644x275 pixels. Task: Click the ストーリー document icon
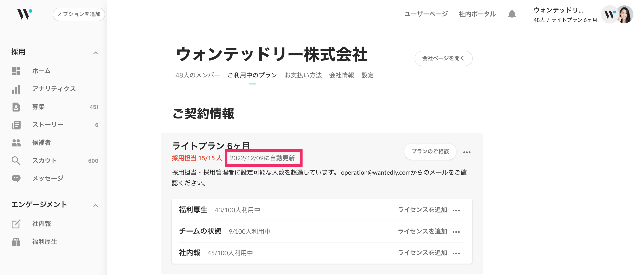16,125
